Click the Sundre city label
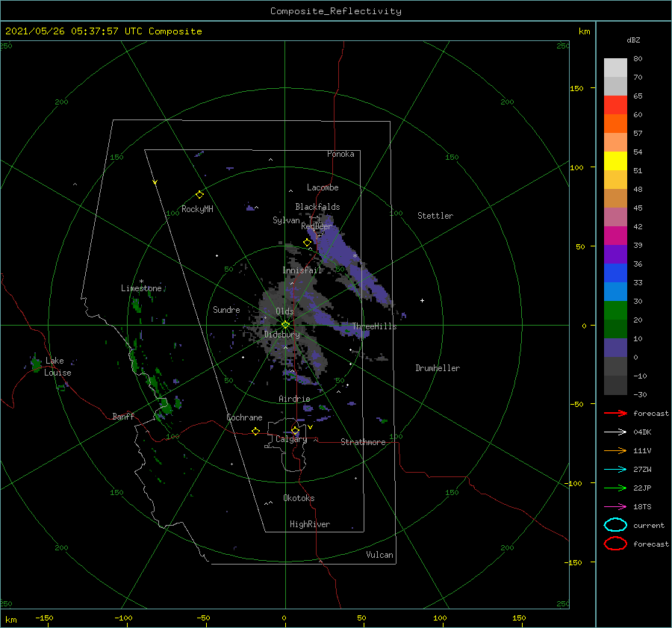 (x=226, y=309)
